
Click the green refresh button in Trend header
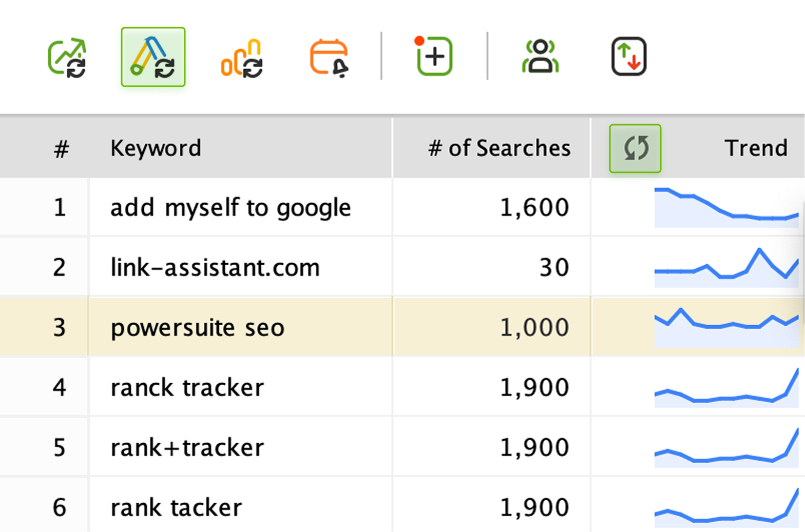pyautogui.click(x=635, y=148)
